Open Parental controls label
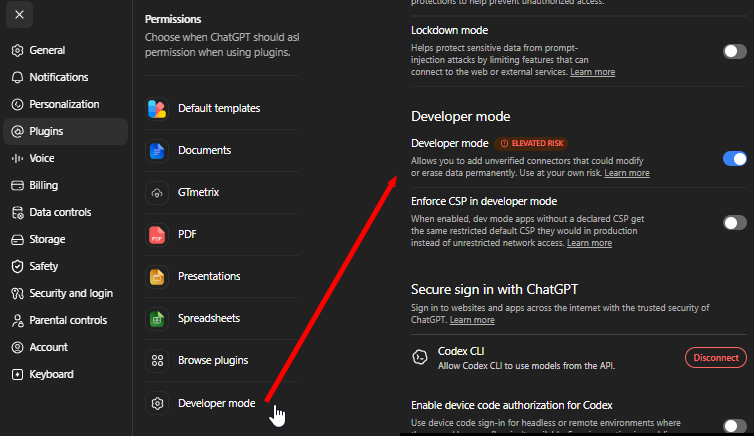This screenshot has width=754, height=436. coord(68,320)
